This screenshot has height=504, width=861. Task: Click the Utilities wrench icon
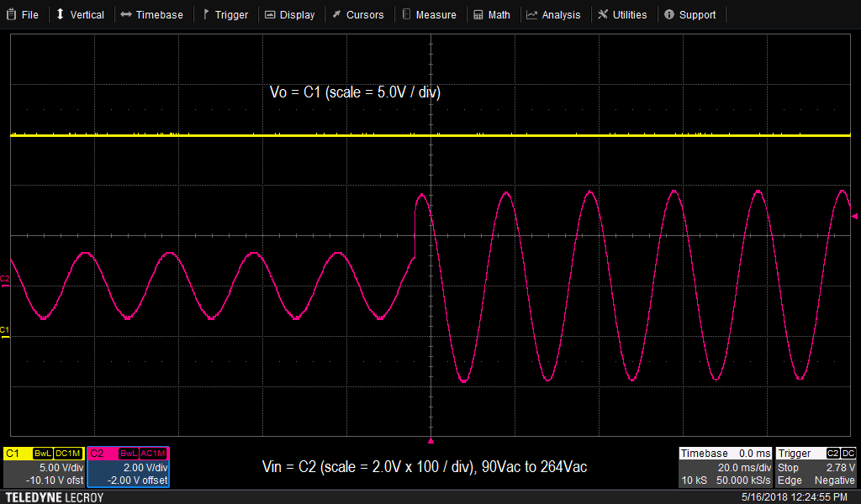coord(603,14)
